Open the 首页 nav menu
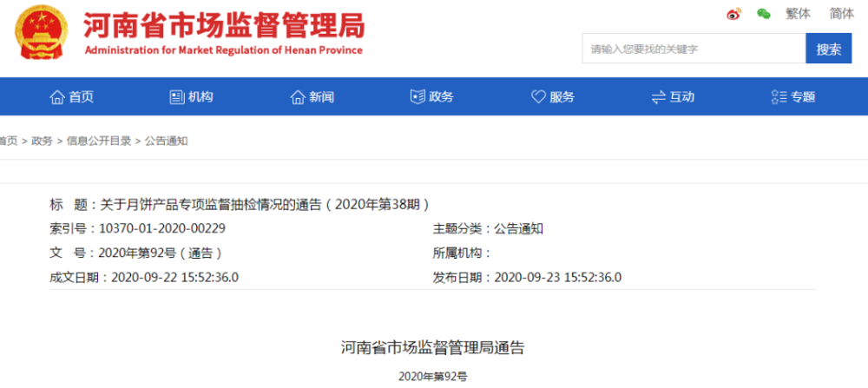The height and width of the screenshot is (388, 868). point(81,97)
